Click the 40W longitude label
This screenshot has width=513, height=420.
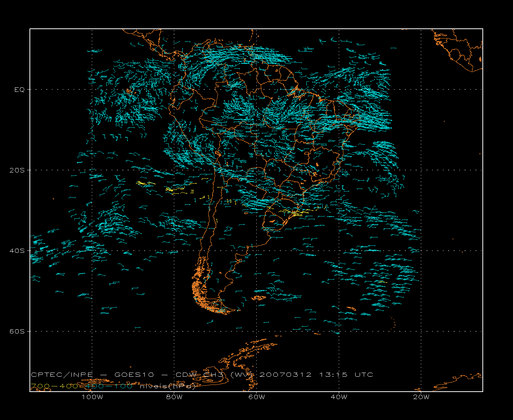tap(339, 397)
